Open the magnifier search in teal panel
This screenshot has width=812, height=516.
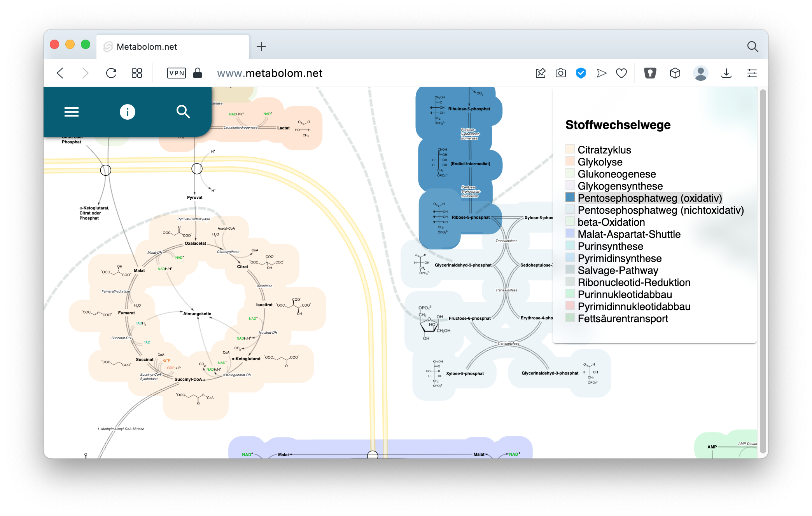point(183,112)
